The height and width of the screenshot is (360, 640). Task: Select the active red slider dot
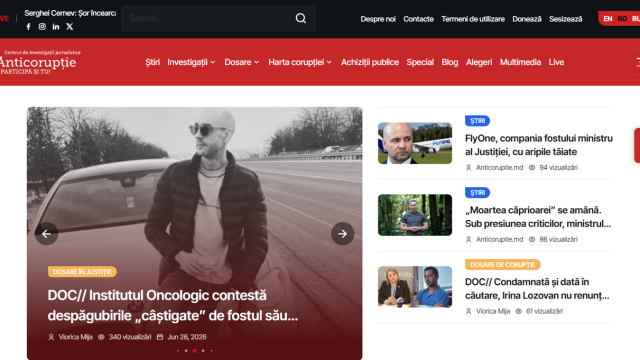[x=195, y=351]
